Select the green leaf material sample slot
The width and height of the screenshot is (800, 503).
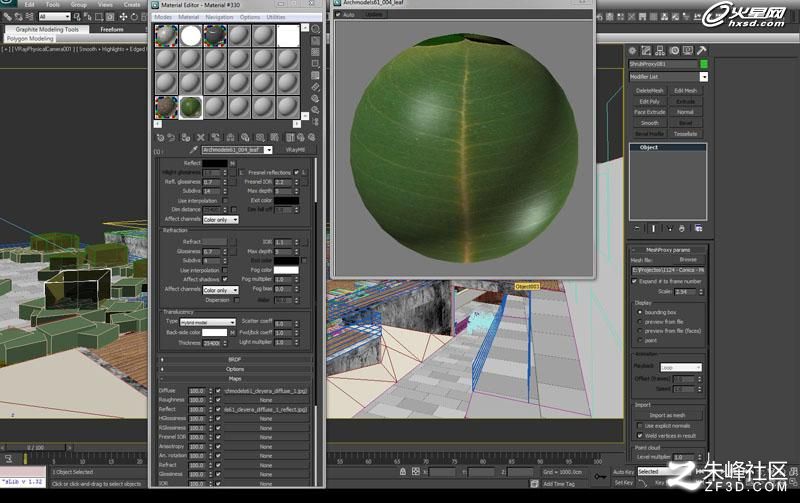pos(190,108)
